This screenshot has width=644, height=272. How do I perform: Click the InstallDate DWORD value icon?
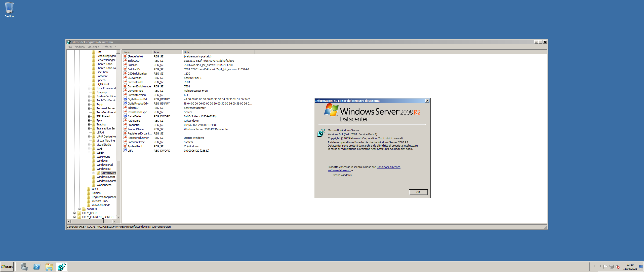125,116
